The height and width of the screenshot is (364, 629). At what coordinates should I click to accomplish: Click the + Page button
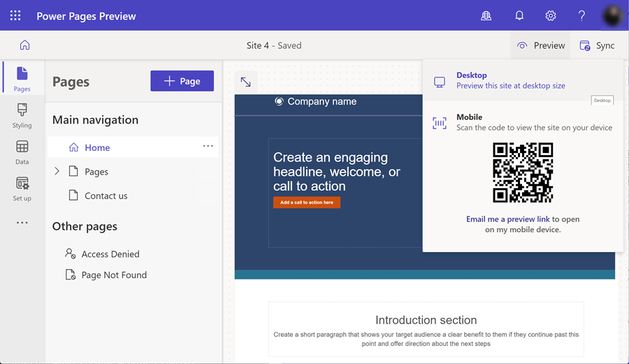[x=182, y=81]
